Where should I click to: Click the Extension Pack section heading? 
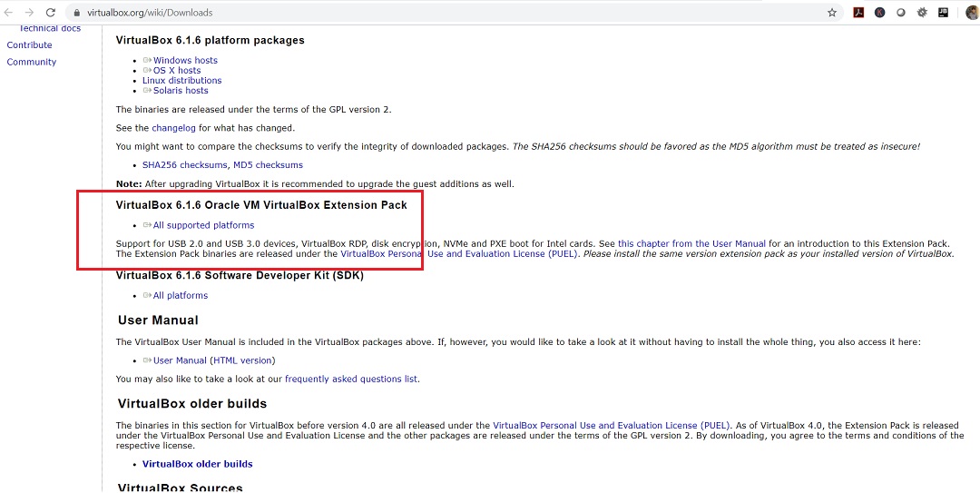(x=261, y=204)
